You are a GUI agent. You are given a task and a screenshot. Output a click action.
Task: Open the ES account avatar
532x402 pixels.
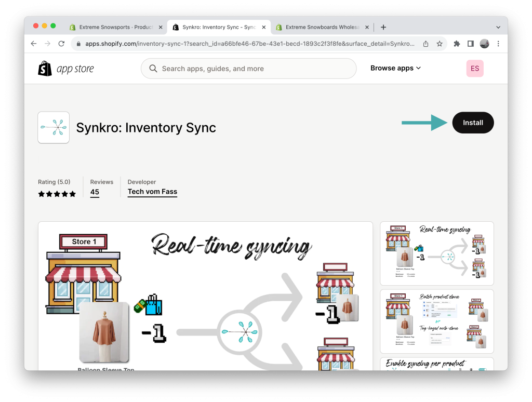coord(475,69)
